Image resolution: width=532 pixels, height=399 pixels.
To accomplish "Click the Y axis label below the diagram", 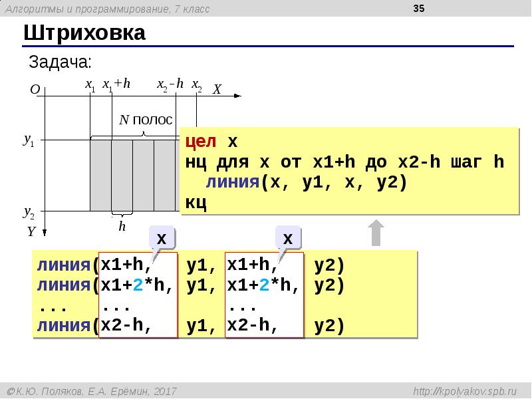I will point(31,232).
